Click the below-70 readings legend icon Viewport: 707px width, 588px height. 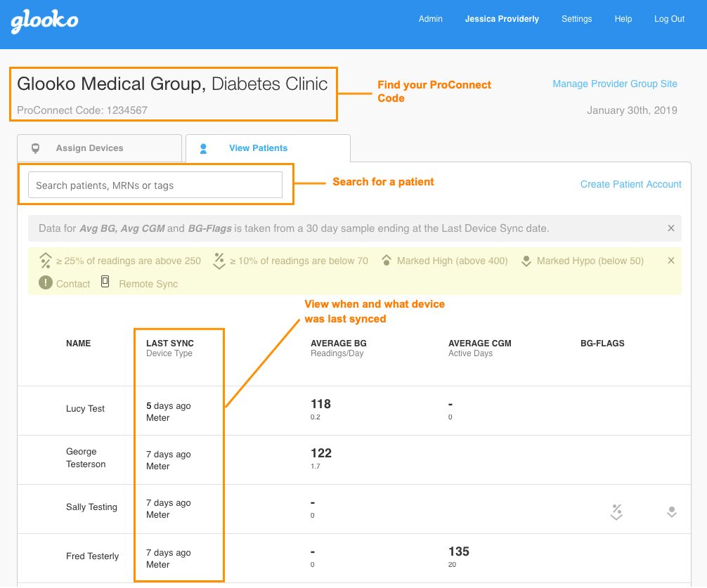coord(219,261)
